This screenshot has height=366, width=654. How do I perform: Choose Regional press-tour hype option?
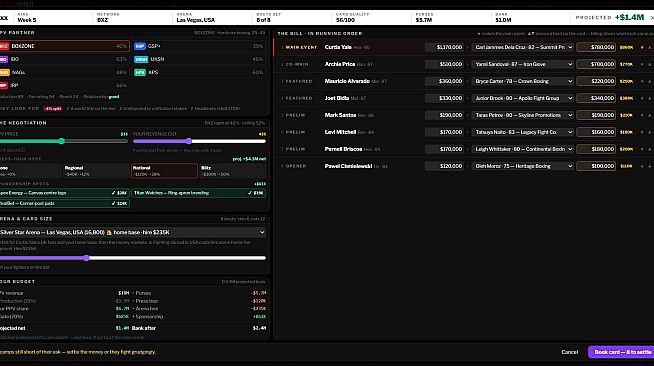(x=96, y=171)
